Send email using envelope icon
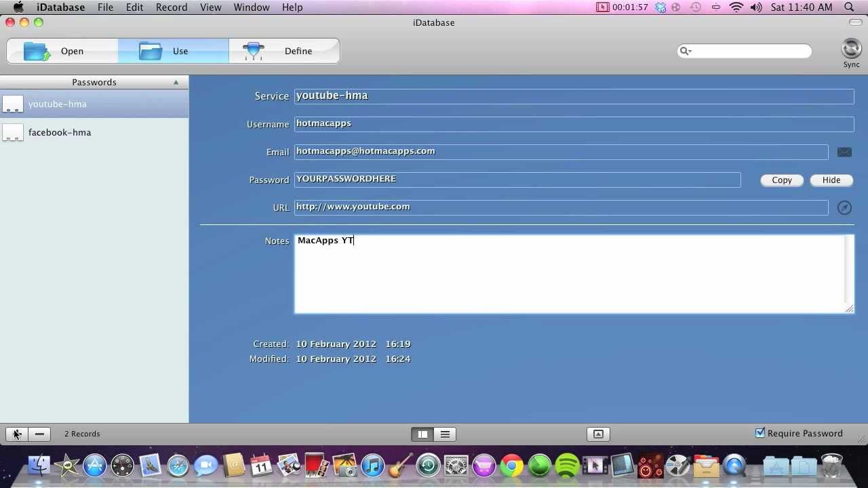This screenshot has height=488, width=868. click(x=844, y=152)
